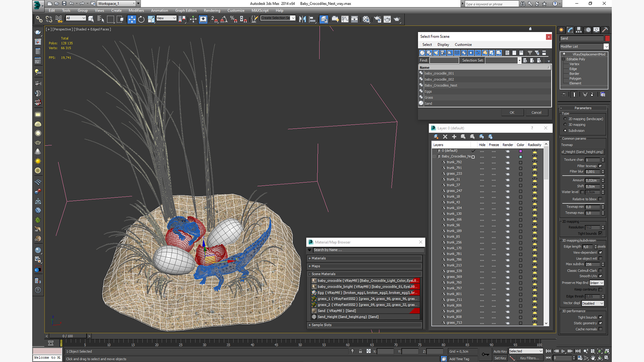Toggle the View-dependent checkbox
This screenshot has width=644, height=362.
[600, 253]
